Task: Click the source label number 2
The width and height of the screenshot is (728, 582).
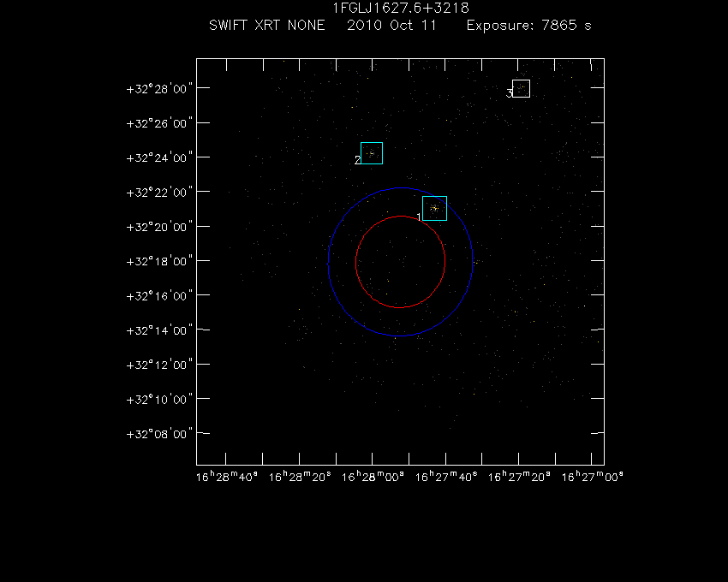Action: [x=357, y=160]
